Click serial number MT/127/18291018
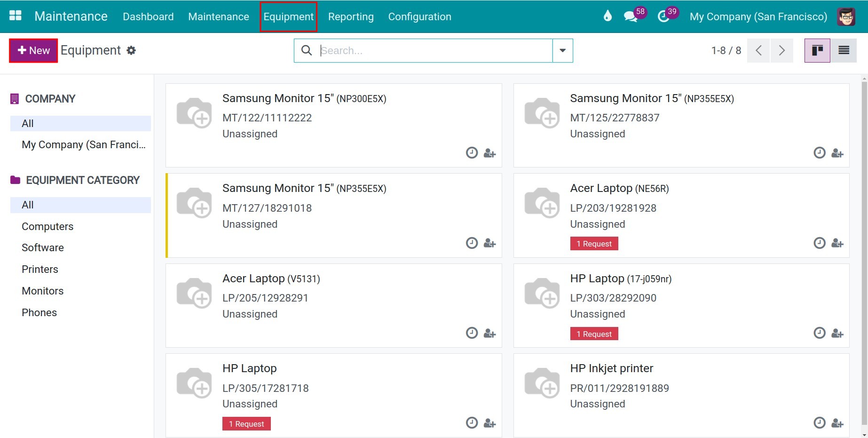 click(x=267, y=208)
